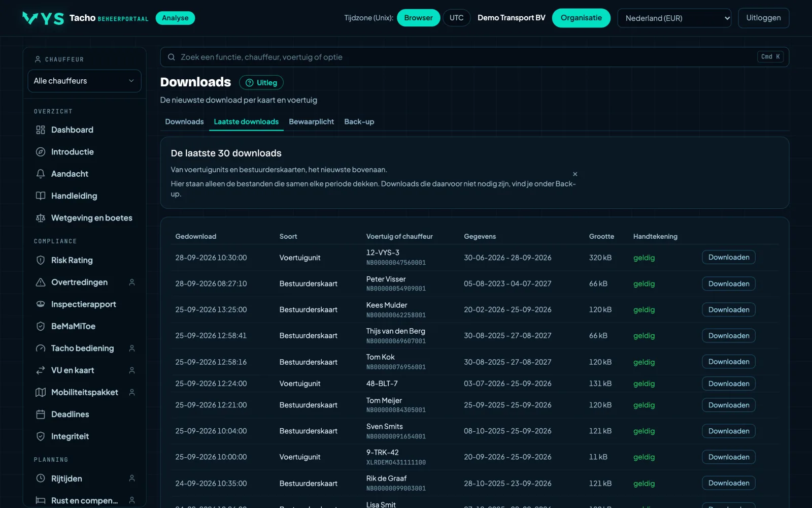Dismiss the info text with the x icon
The image size is (812, 508).
pyautogui.click(x=575, y=174)
